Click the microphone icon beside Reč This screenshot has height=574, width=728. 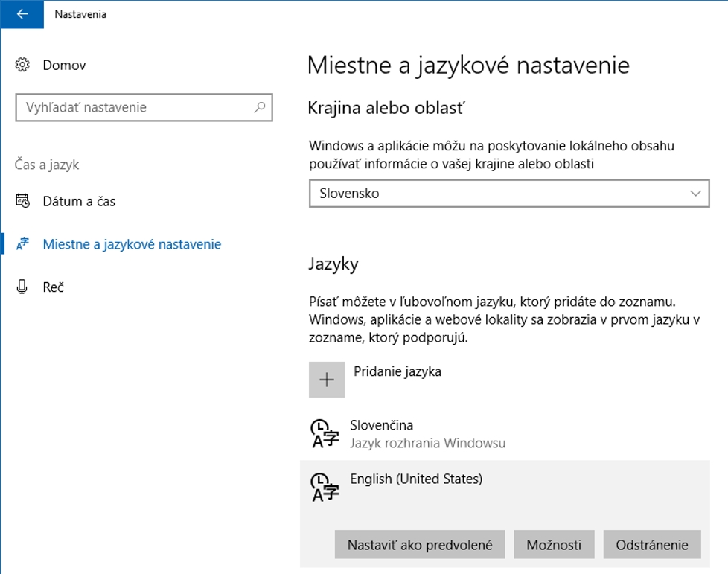point(22,287)
